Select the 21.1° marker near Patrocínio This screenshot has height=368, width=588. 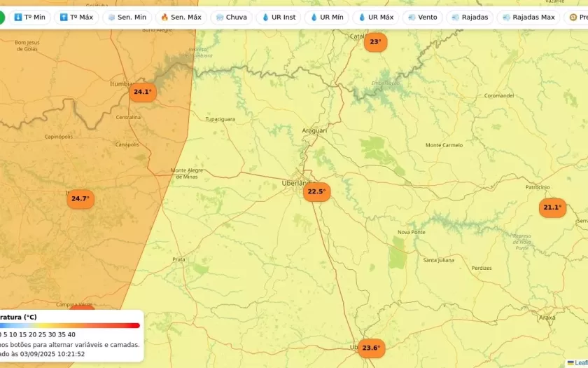552,207
